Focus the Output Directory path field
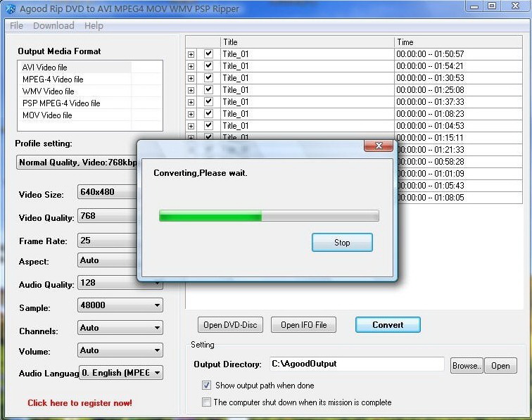 tap(357, 364)
